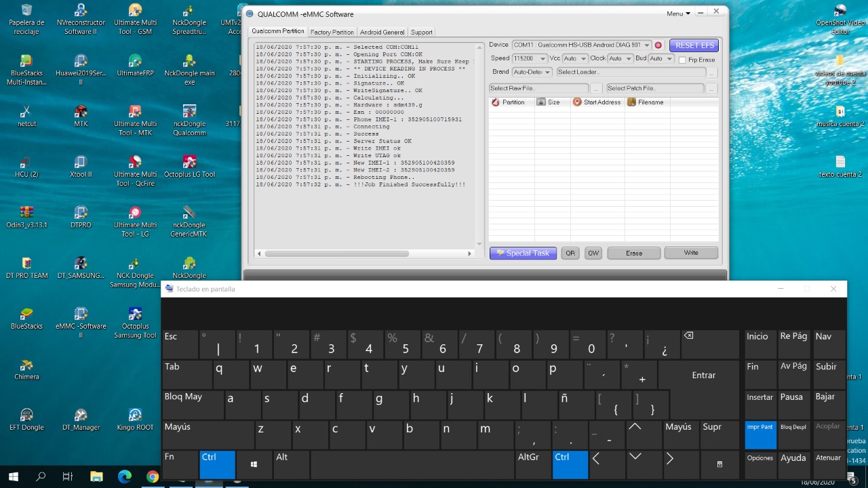
Task: Open NVreconstructor Software II desktop icon
Action: (81, 18)
